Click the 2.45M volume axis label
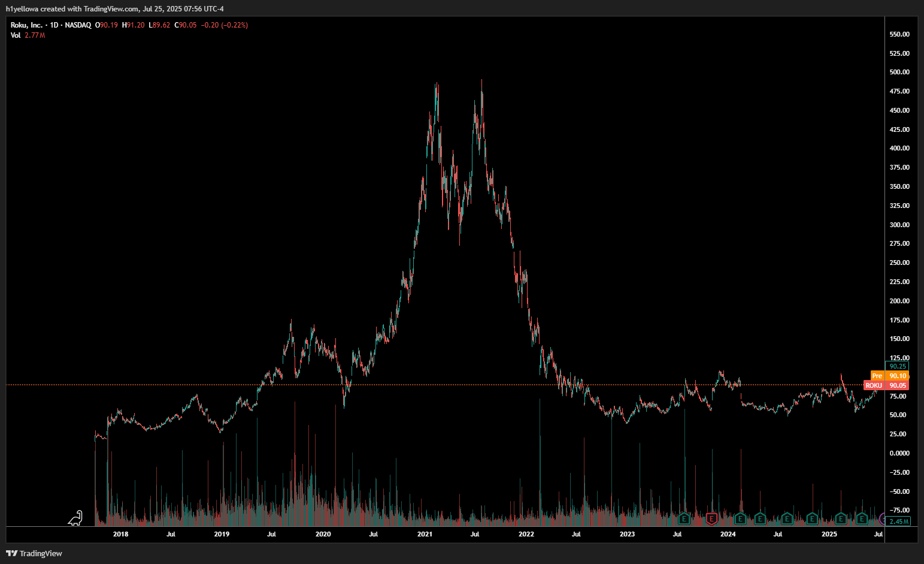The height and width of the screenshot is (564, 924). click(x=898, y=521)
